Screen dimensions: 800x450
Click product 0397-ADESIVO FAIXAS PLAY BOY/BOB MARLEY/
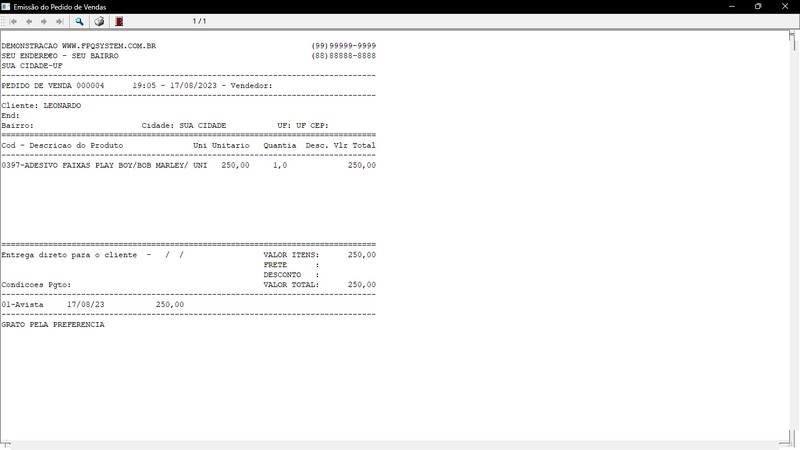[x=94, y=165]
